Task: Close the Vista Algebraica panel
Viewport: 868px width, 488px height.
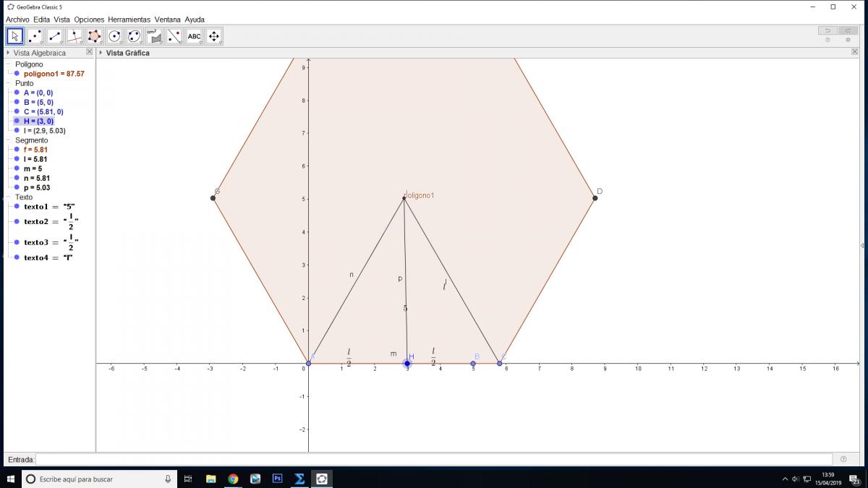Action: coord(90,52)
